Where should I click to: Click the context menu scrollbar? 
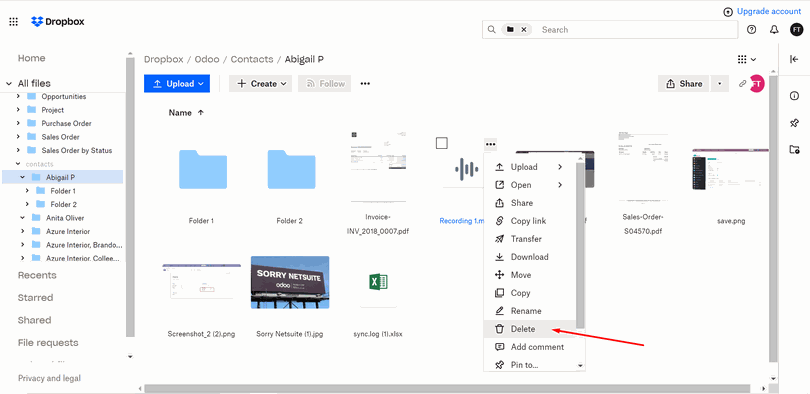pos(580,245)
